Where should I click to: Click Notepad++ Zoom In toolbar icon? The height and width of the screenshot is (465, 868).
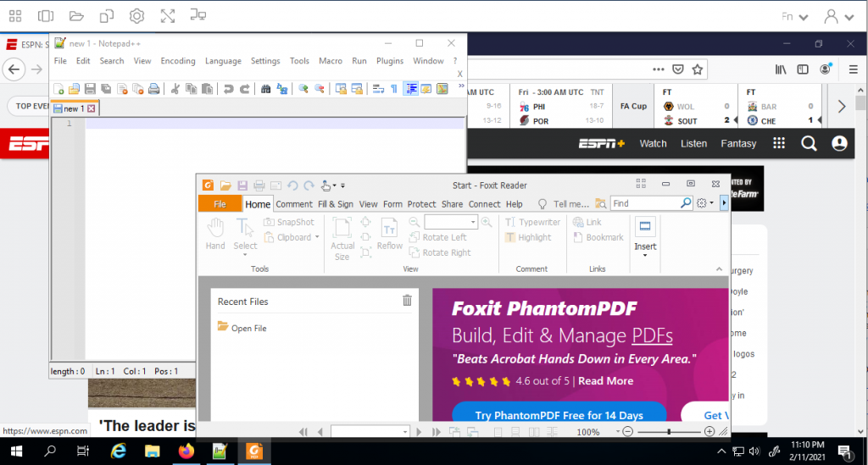coord(303,88)
